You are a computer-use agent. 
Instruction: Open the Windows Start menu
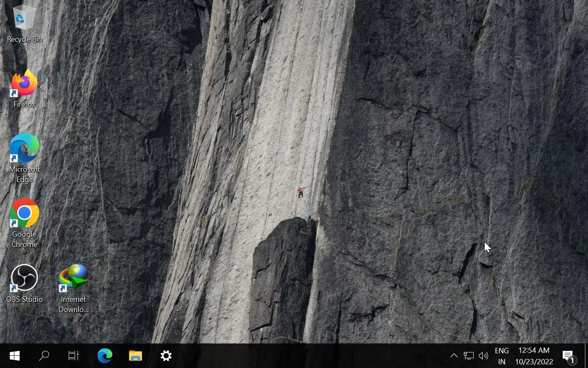(x=15, y=356)
